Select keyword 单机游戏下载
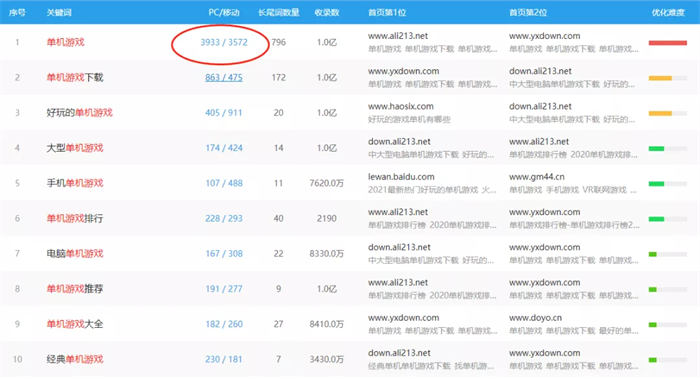Screen dimensions: 700x379 coord(75,78)
